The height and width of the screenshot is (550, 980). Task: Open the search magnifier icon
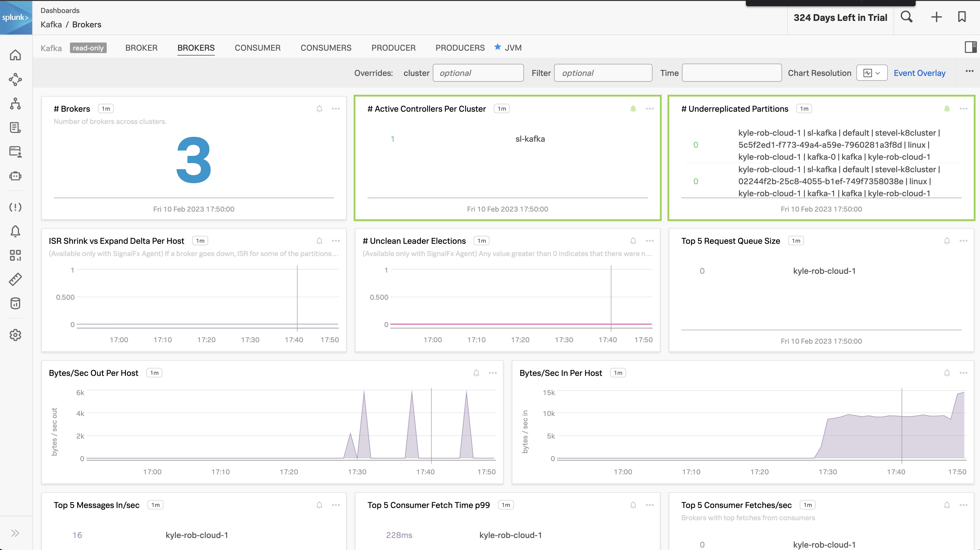coord(906,17)
